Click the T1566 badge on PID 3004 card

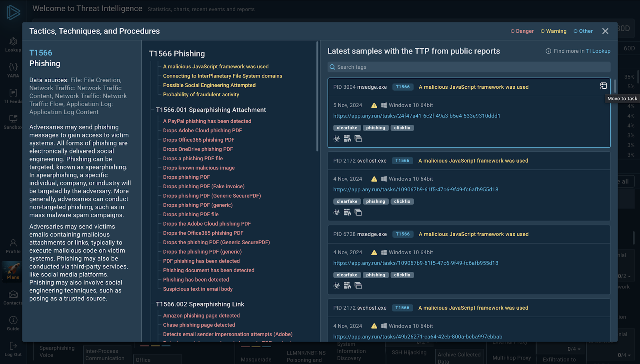tap(403, 87)
